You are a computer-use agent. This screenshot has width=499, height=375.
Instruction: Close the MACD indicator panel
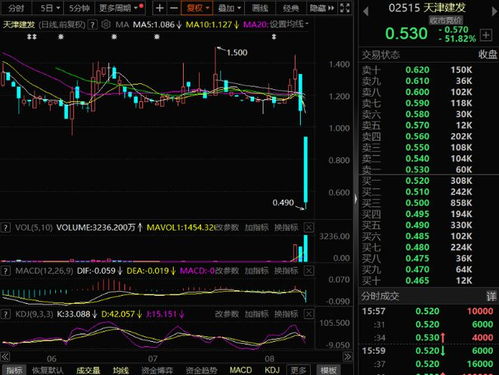point(309,271)
